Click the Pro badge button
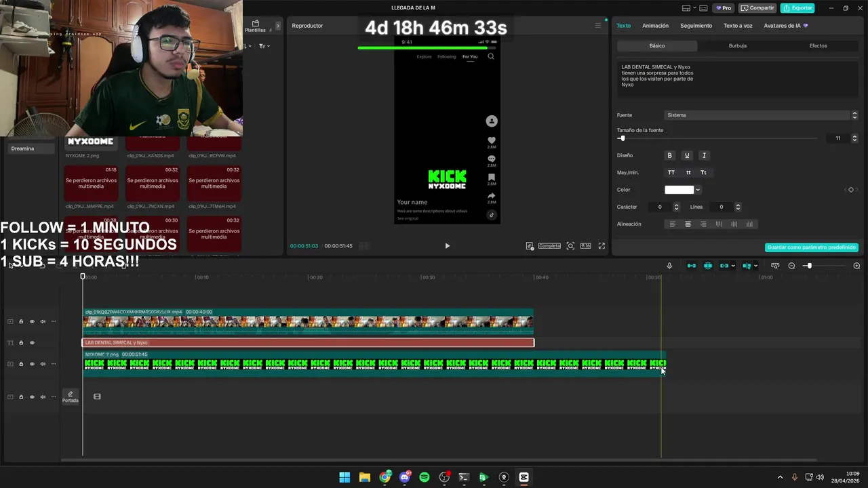Screen dimensions: 868x488 tap(723, 8)
